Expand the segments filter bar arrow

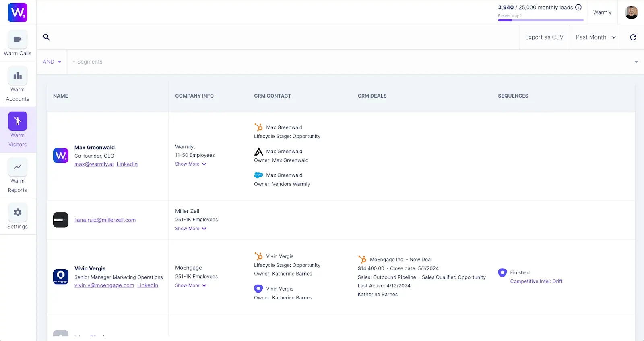[636, 62]
